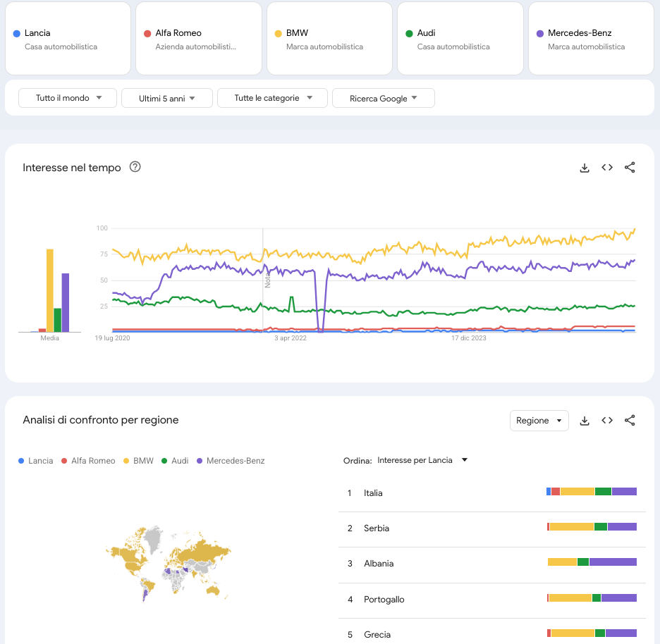Image resolution: width=660 pixels, height=644 pixels.
Task: Click the BMW legend entry above map
Action: point(138,461)
